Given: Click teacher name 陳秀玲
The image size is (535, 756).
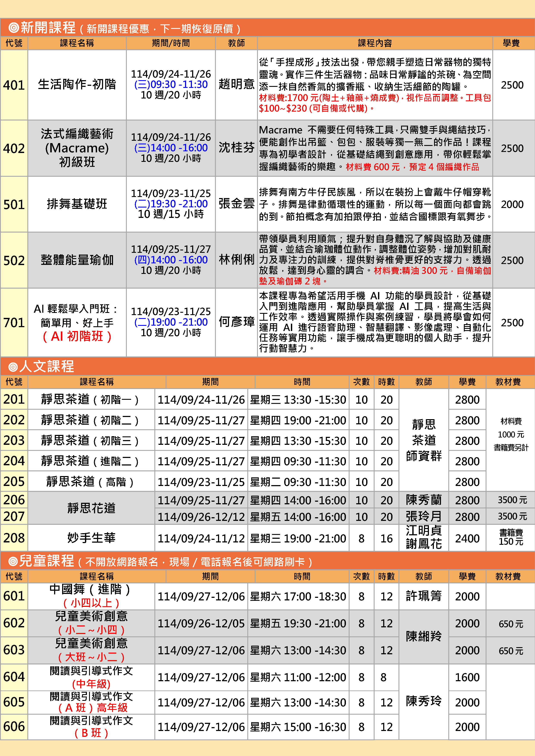Looking at the screenshot, I should pos(424,701).
